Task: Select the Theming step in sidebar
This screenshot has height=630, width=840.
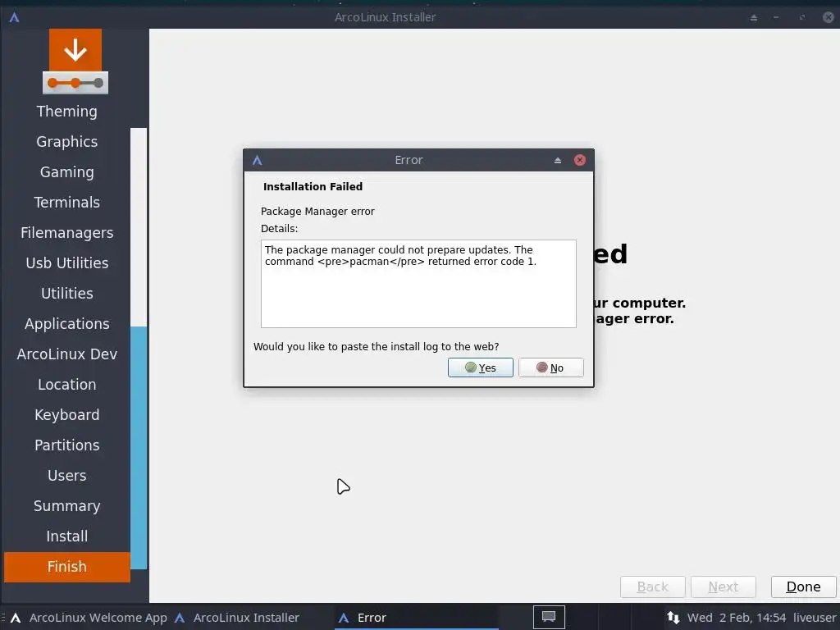Action: coord(67,111)
